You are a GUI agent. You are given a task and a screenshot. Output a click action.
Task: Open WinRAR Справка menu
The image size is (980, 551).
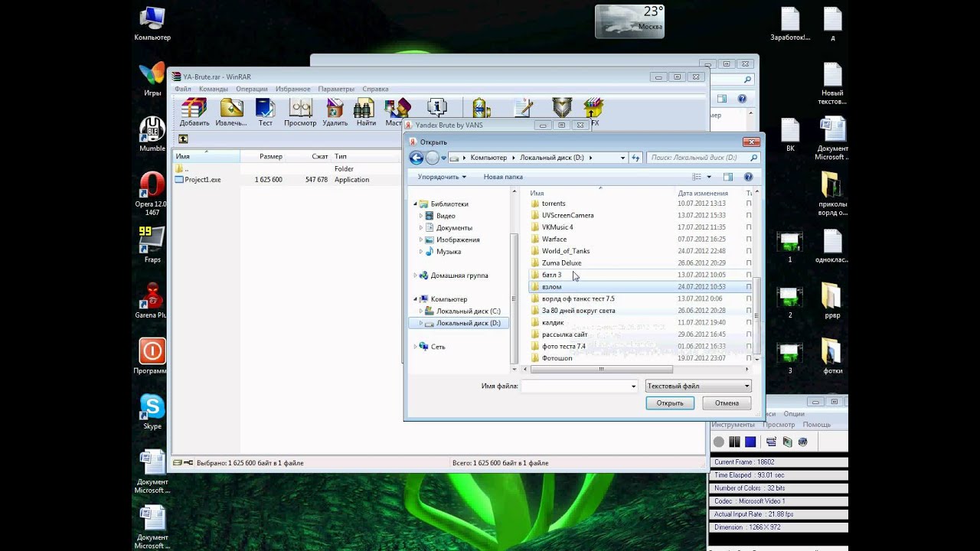point(375,89)
